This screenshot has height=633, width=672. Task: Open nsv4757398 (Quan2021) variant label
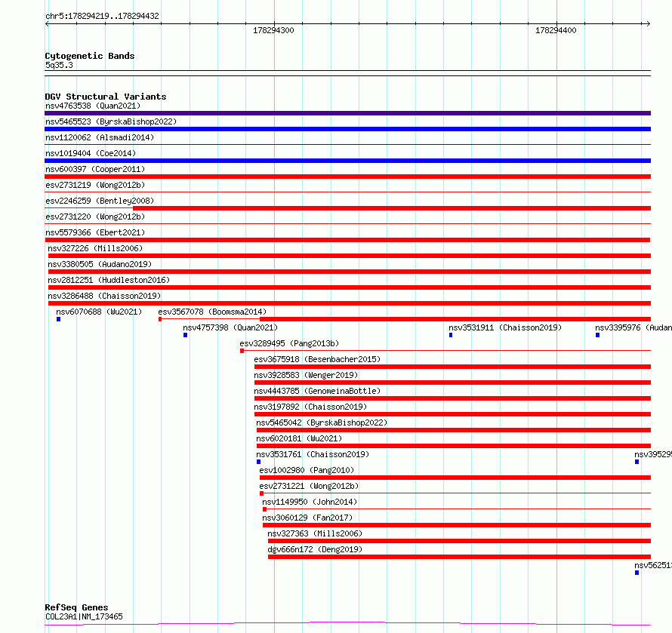pos(230,327)
